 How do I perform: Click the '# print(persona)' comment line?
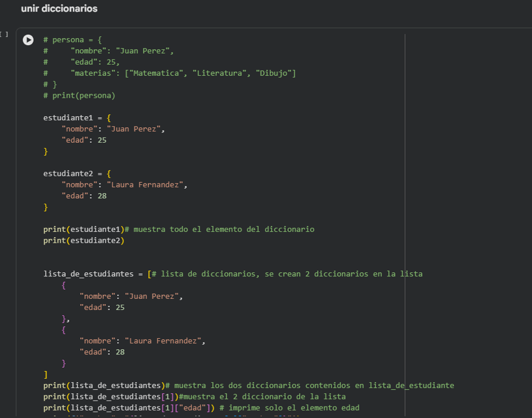pyautogui.click(x=79, y=96)
